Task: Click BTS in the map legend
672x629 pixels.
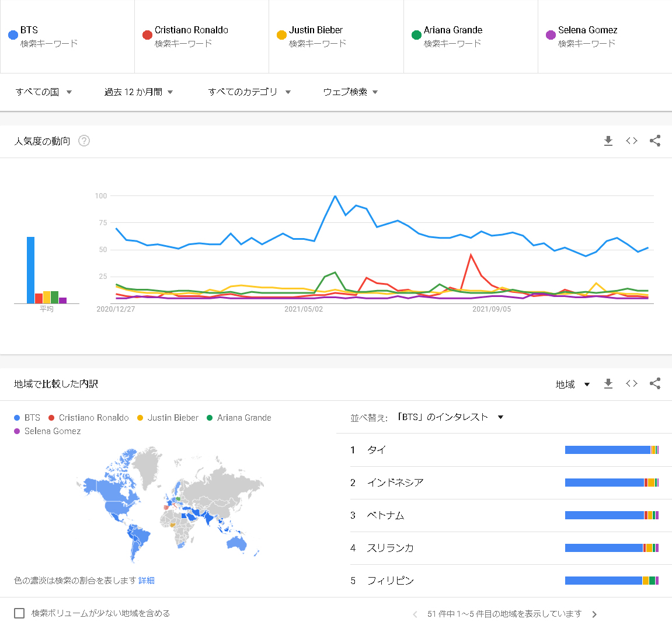Action: click(27, 417)
